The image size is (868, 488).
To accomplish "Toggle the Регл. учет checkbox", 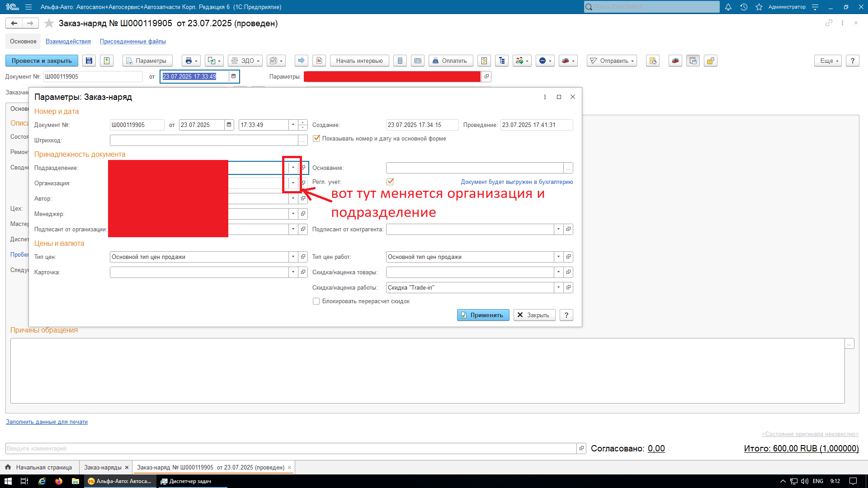I will coord(390,182).
